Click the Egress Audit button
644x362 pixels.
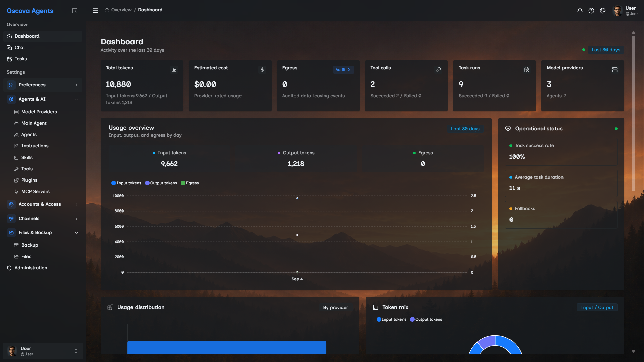tap(343, 70)
